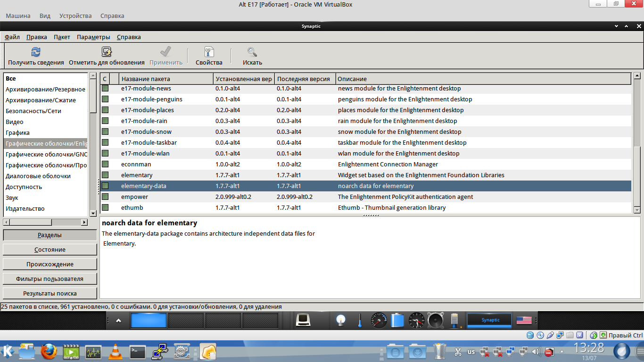Click the us keyboard layout indicator

coord(471,352)
